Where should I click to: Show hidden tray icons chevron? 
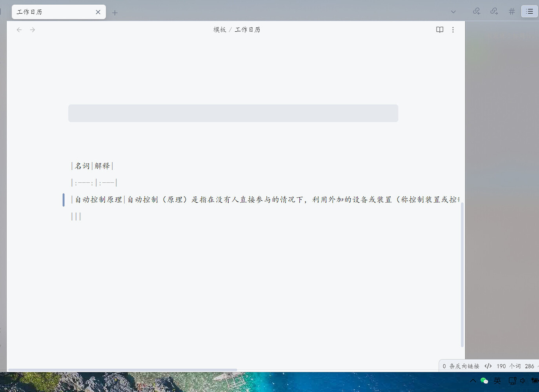pyautogui.click(x=473, y=381)
